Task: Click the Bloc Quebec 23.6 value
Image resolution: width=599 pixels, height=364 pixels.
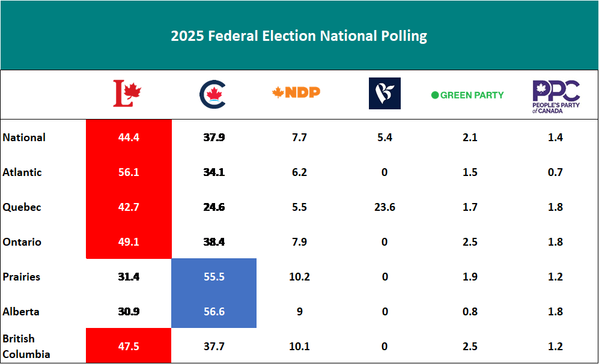Action: pos(385,207)
